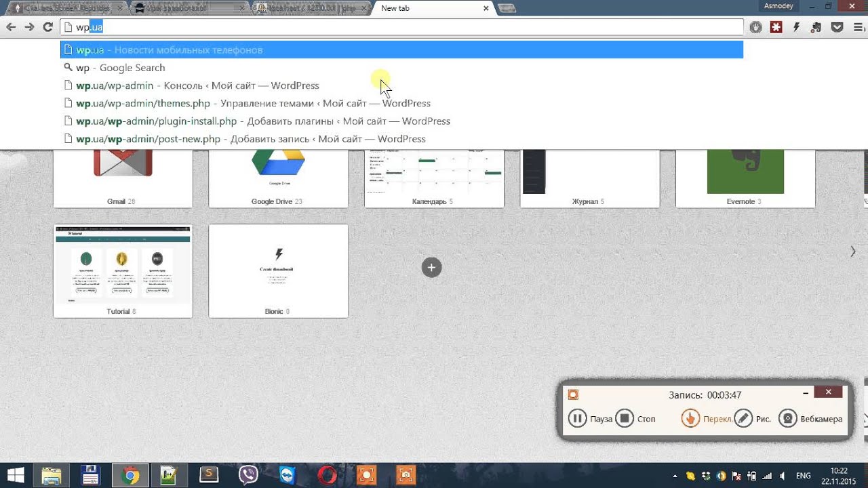Click the volume speaker tray icon
Viewport: 868px width, 488px height.
tap(783, 476)
